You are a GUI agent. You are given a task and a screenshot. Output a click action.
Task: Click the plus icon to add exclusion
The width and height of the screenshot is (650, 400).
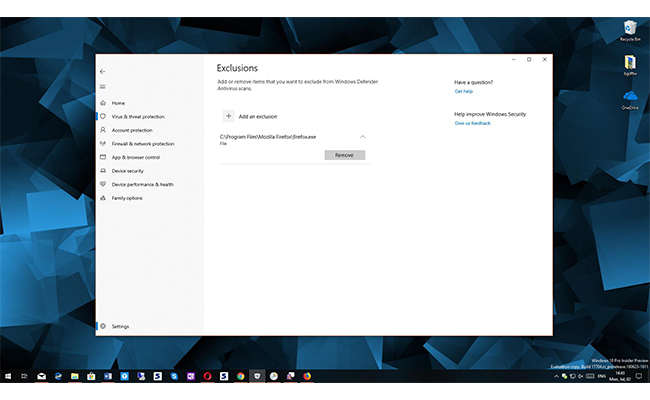coord(228,116)
